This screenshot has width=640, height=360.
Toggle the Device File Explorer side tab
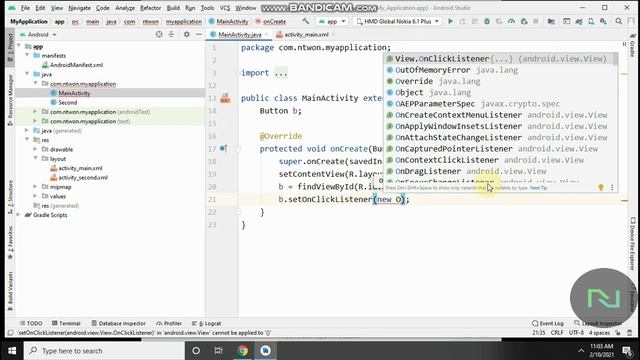pos(632,244)
